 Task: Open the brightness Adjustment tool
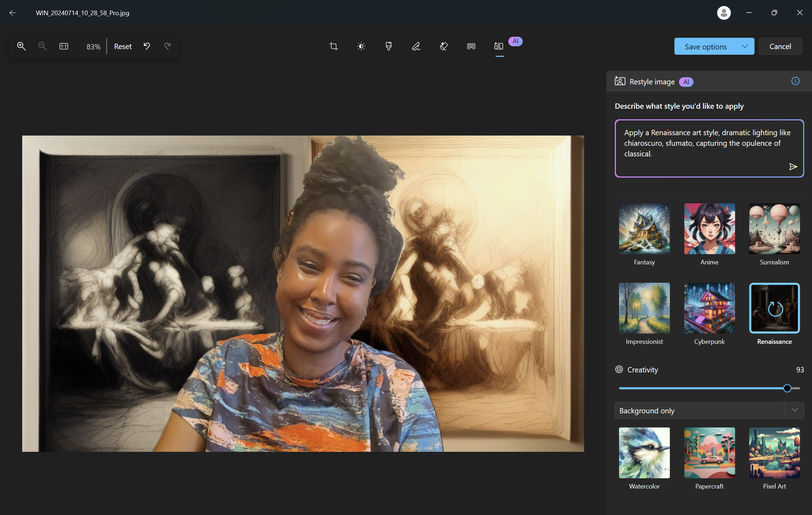(x=361, y=46)
